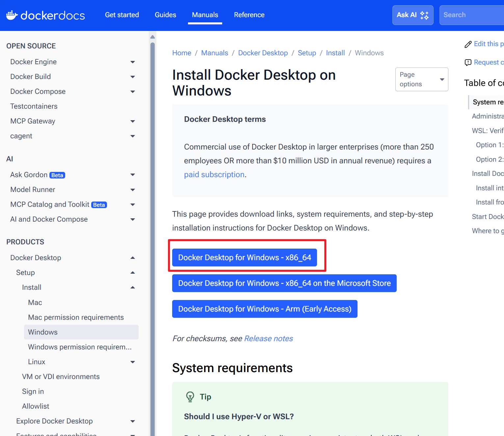Click the Ask AI sparkle icon

(424, 15)
